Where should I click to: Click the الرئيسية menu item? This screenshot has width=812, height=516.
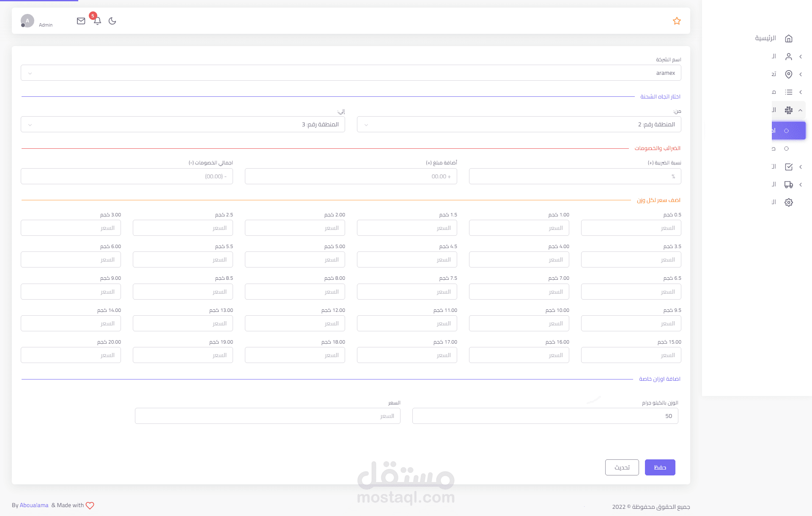point(765,38)
